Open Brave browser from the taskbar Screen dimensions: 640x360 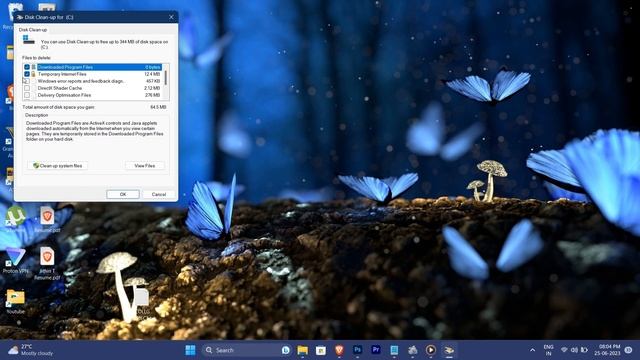click(339, 350)
